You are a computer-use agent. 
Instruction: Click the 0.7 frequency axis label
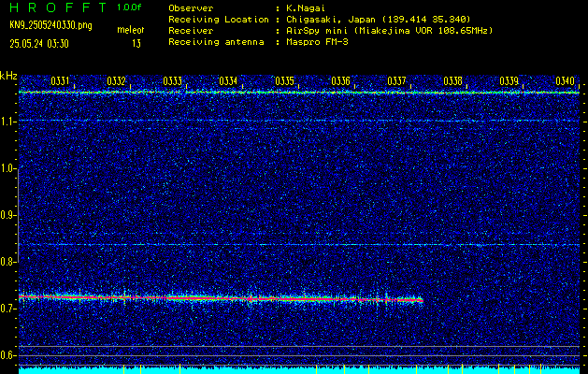(7, 309)
